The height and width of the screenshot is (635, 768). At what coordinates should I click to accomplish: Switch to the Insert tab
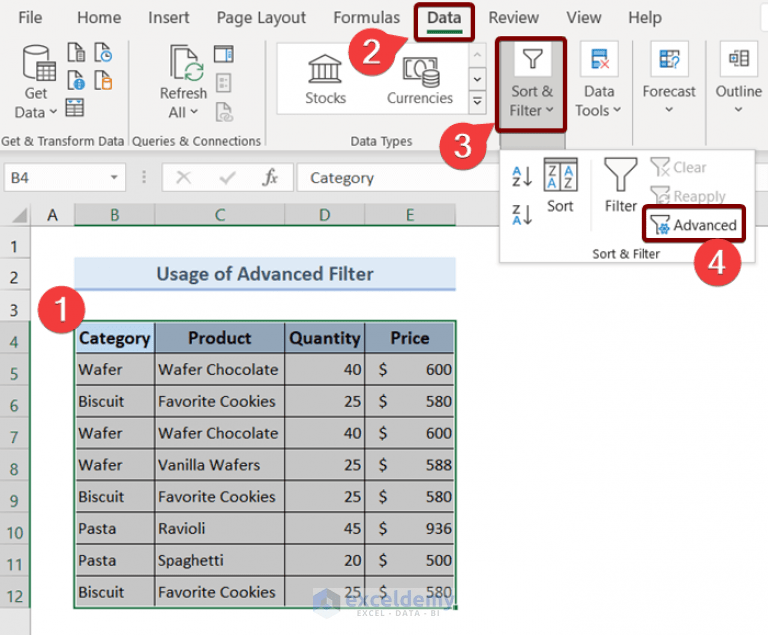click(x=168, y=18)
